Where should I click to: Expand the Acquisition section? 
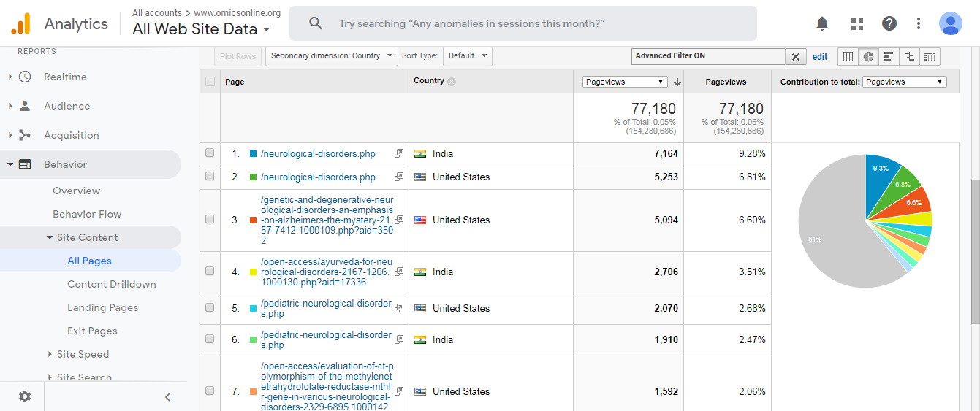pos(10,135)
